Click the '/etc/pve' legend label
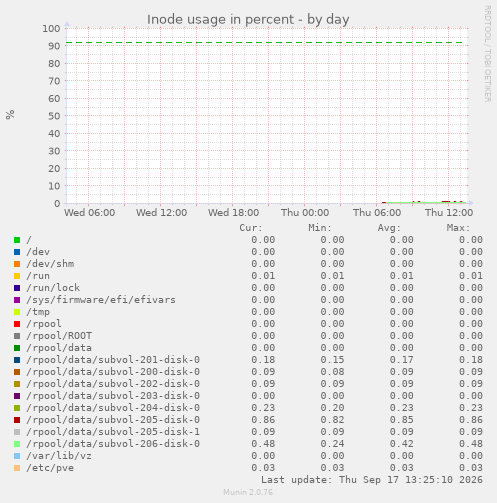Screen dimensions: 497x503 (x=50, y=468)
